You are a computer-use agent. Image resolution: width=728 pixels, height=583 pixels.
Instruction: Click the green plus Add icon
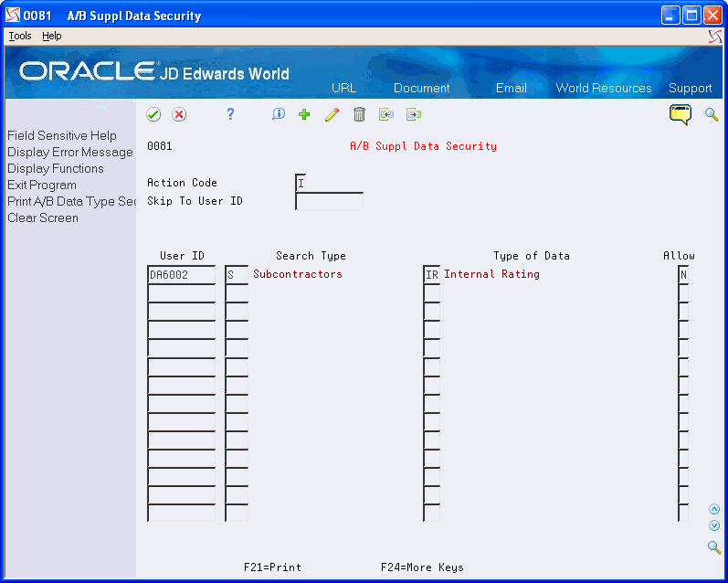304,114
